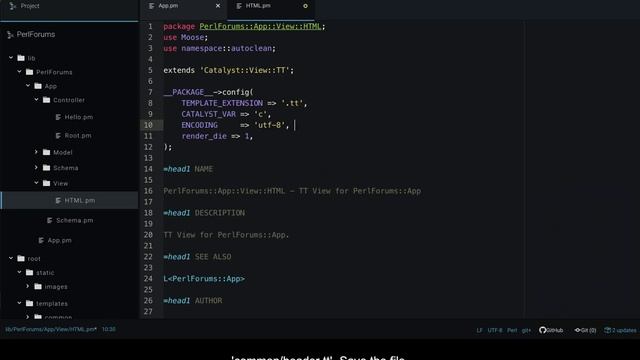Image resolution: width=640 pixels, height=360 pixels.
Task: Click the render_die config key
Action: click(204, 136)
